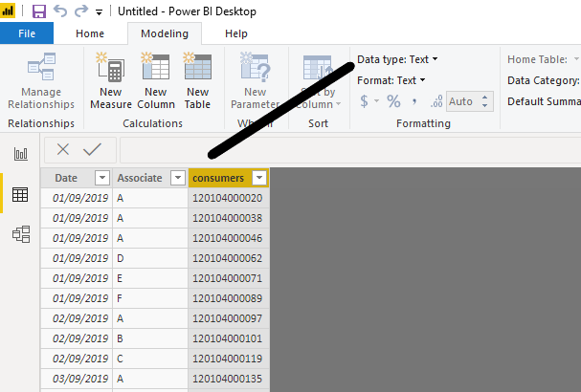Click Associate cell B
This screenshot has width=581, height=392.
(150, 338)
